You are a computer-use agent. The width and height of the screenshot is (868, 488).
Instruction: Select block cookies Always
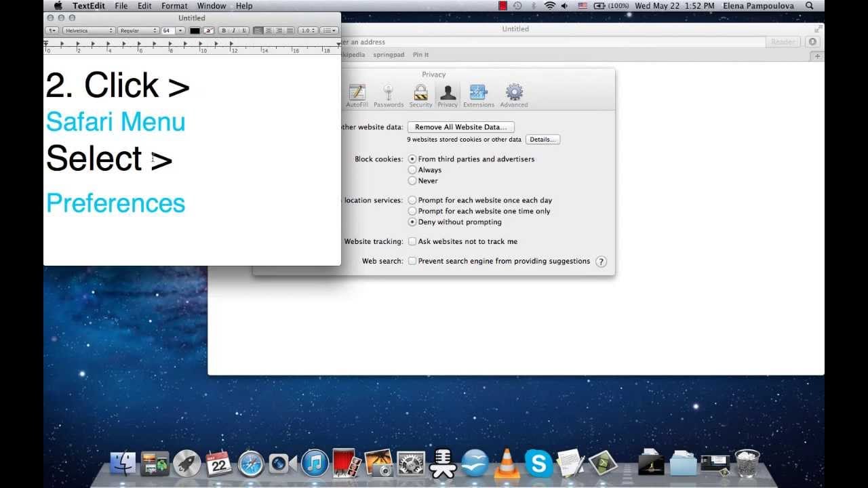(412, 170)
